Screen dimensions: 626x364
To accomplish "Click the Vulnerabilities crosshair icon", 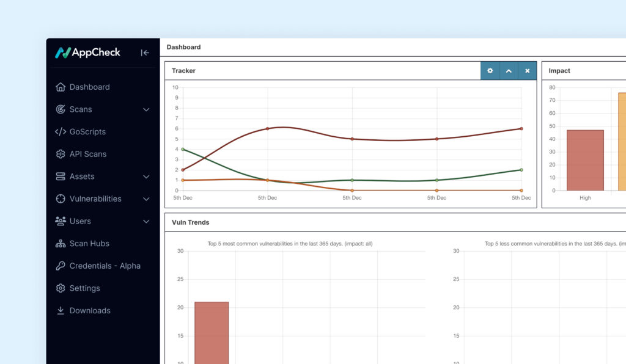I will pos(61,199).
